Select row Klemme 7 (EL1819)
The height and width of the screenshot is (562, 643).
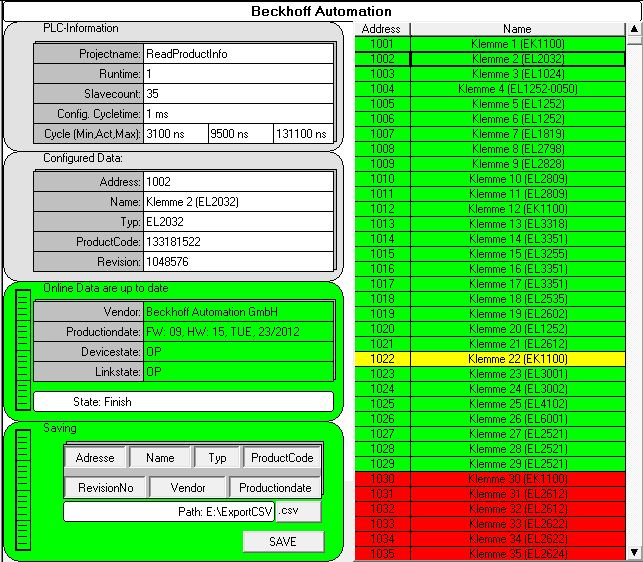490,134
